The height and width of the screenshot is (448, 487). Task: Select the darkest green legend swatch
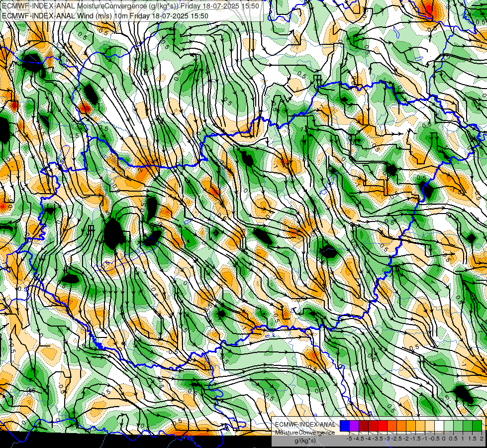(x=477, y=426)
